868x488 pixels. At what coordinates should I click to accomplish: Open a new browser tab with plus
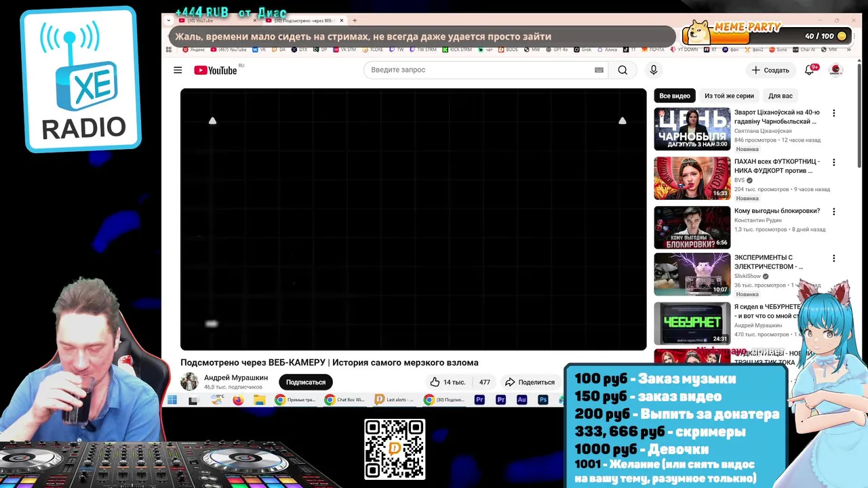point(354,20)
